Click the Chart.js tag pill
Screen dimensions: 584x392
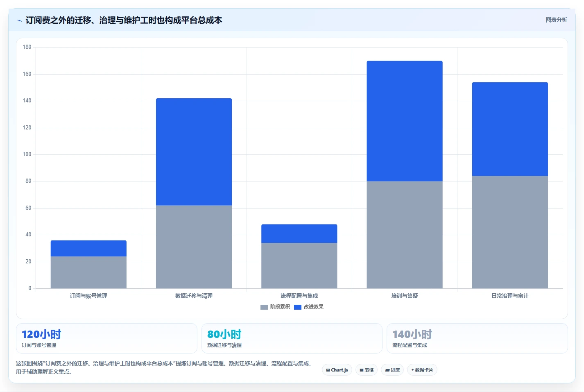[x=337, y=370]
